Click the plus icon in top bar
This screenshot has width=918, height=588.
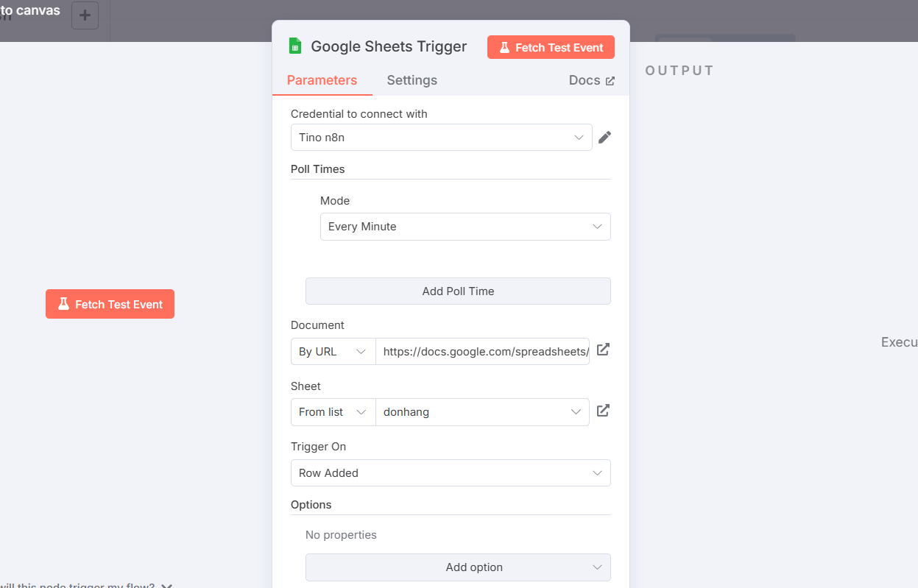(x=85, y=15)
